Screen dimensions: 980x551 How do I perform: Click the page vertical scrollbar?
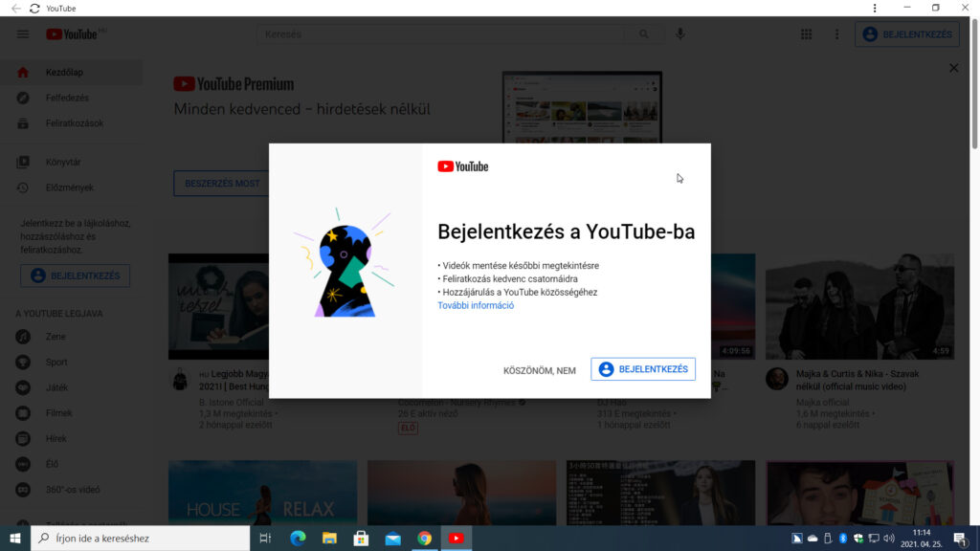tap(974, 84)
